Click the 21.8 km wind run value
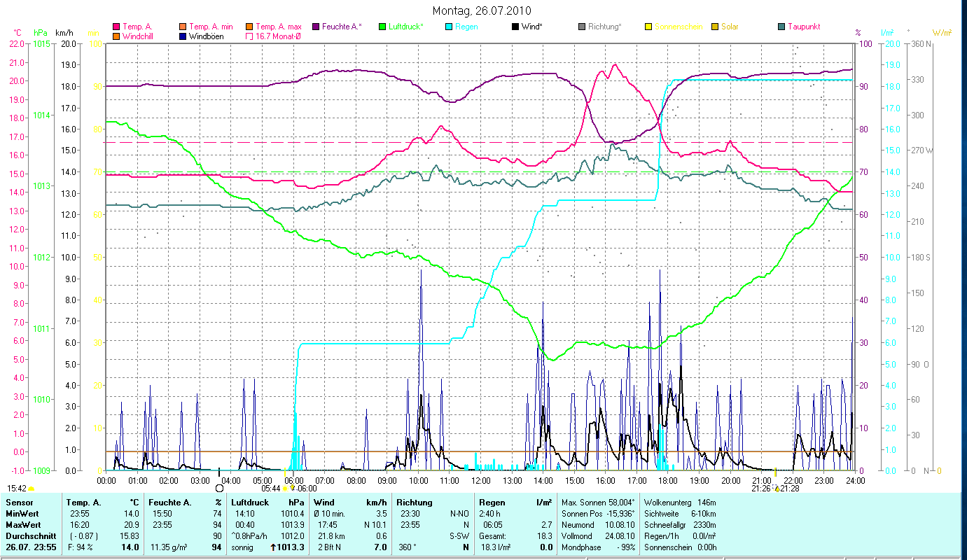This screenshot has width=967, height=560. pos(330,536)
